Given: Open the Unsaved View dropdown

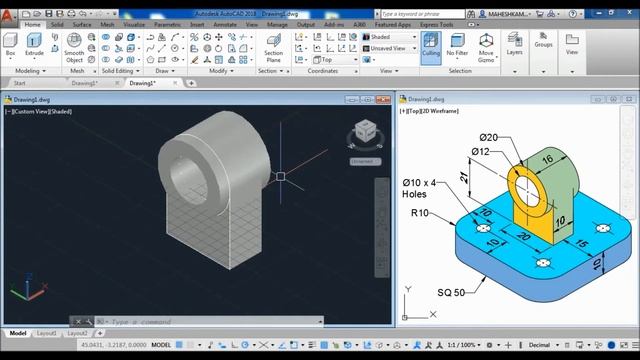Looking at the screenshot, I should click(389, 48).
